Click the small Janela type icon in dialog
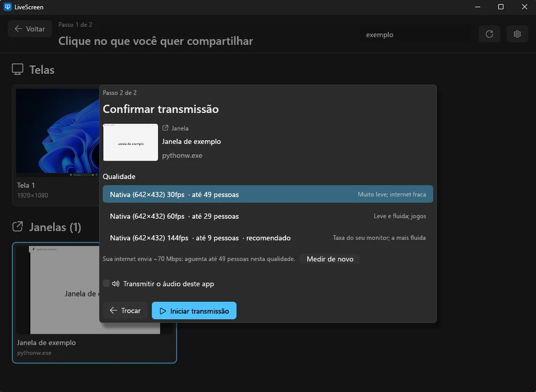 click(165, 128)
